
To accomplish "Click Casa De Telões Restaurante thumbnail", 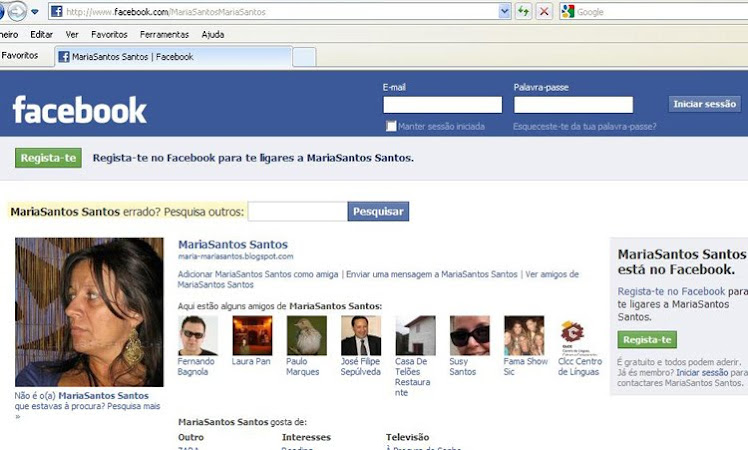I will tap(415, 335).
